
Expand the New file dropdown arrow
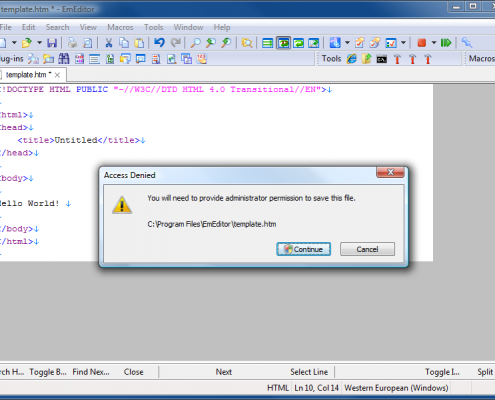(x=14, y=43)
